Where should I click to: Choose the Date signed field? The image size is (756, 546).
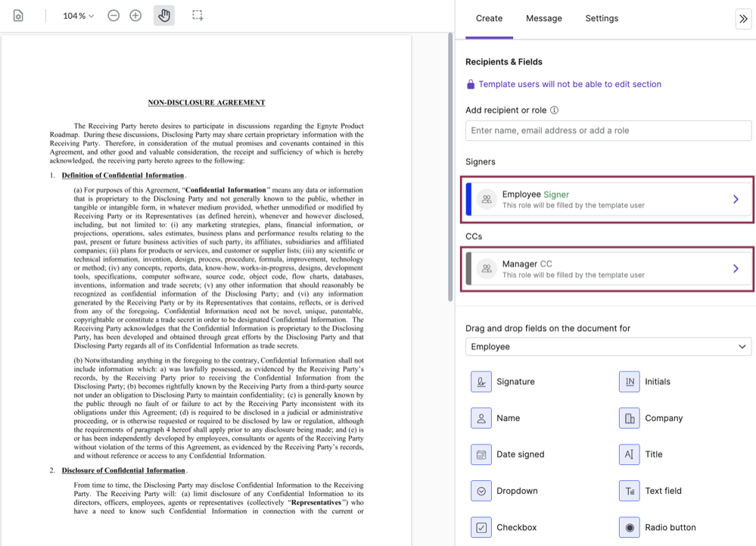coord(481,454)
